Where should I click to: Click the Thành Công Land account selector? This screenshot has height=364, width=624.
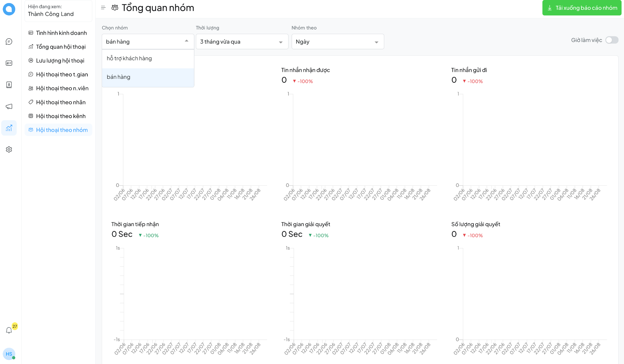pyautogui.click(x=58, y=11)
